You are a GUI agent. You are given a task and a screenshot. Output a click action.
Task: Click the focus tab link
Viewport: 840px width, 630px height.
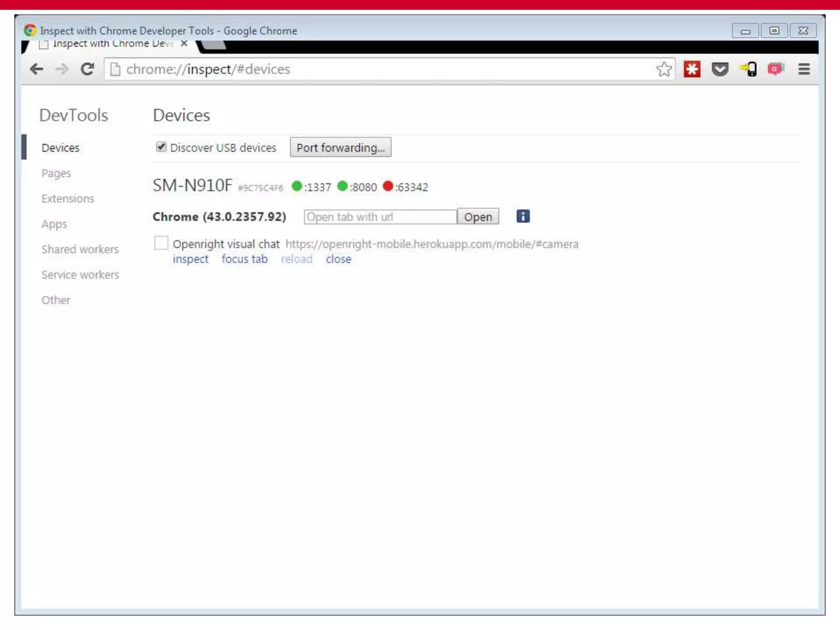tap(244, 259)
